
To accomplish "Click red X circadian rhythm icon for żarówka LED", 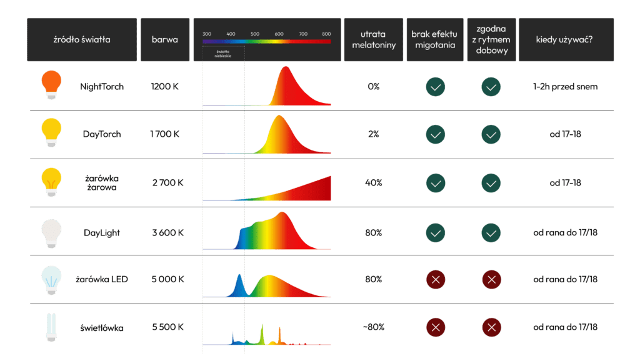I will [x=491, y=279].
